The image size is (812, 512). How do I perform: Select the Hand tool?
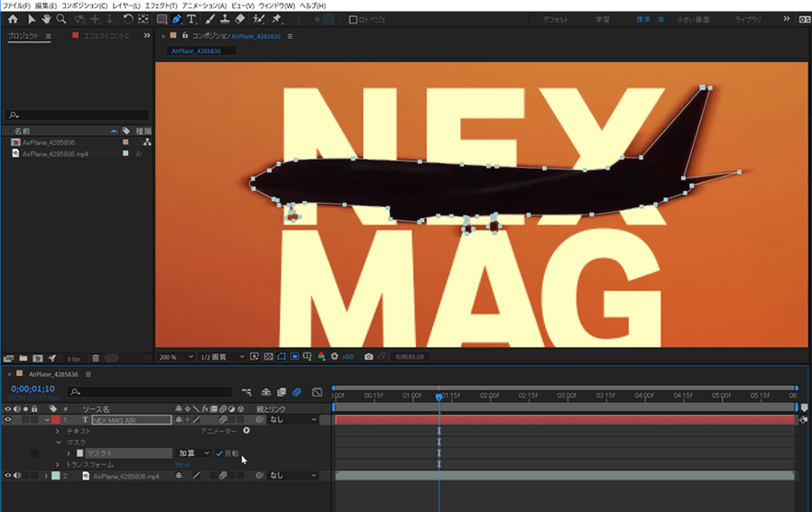[46, 19]
